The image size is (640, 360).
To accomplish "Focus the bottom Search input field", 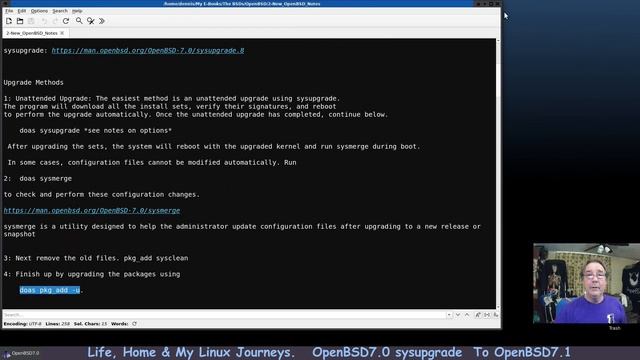I will tap(224, 315).
